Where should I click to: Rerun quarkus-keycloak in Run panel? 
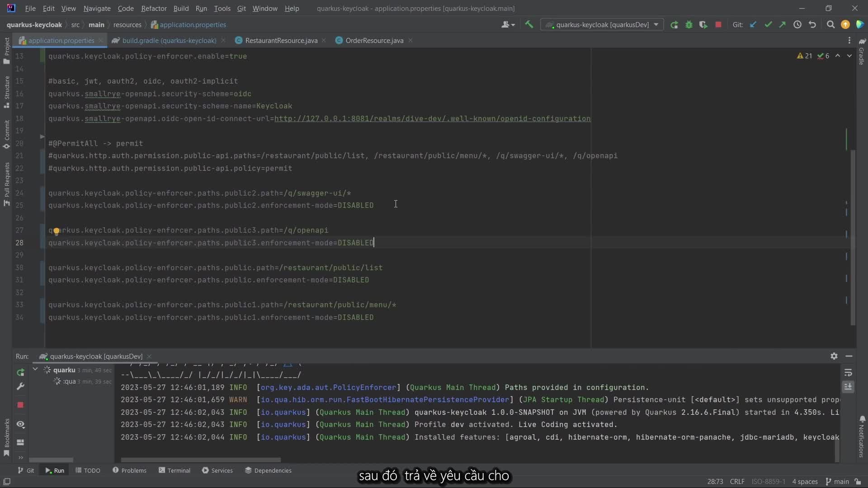(x=20, y=372)
